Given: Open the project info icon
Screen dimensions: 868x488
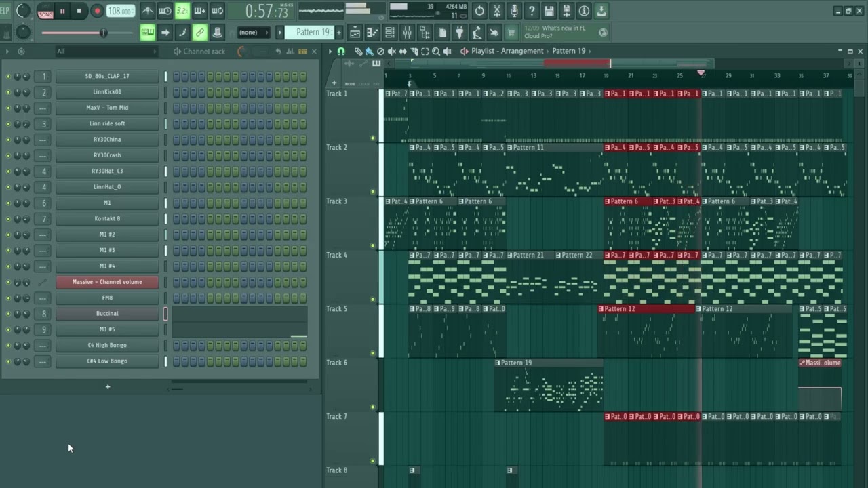Looking at the screenshot, I should point(584,11).
